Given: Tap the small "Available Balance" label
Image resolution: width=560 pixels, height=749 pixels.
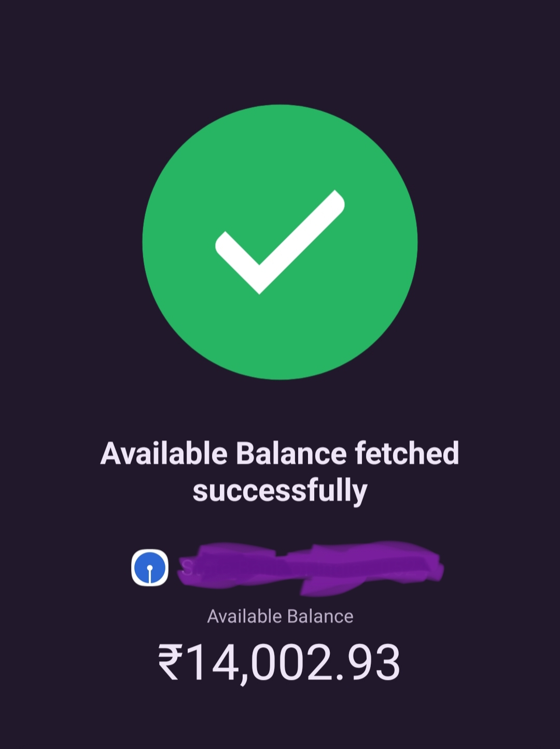Looking at the screenshot, I should [280, 616].
